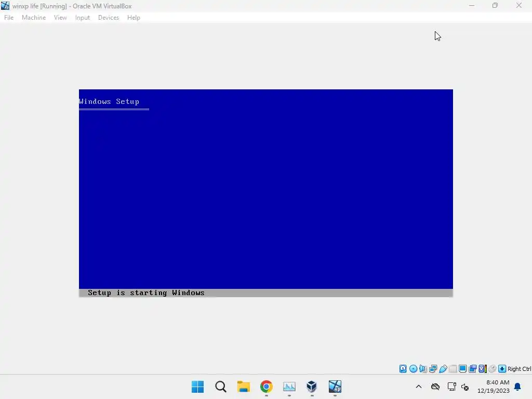Open the Windows Start menu

tap(198, 387)
